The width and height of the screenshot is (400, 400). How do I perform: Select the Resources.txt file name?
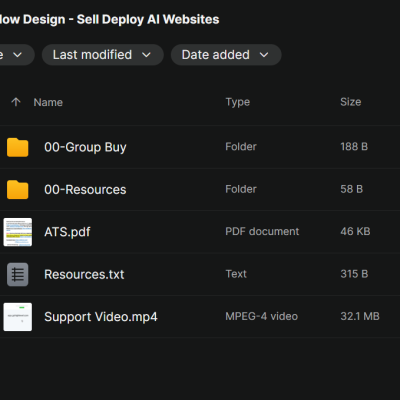click(84, 274)
